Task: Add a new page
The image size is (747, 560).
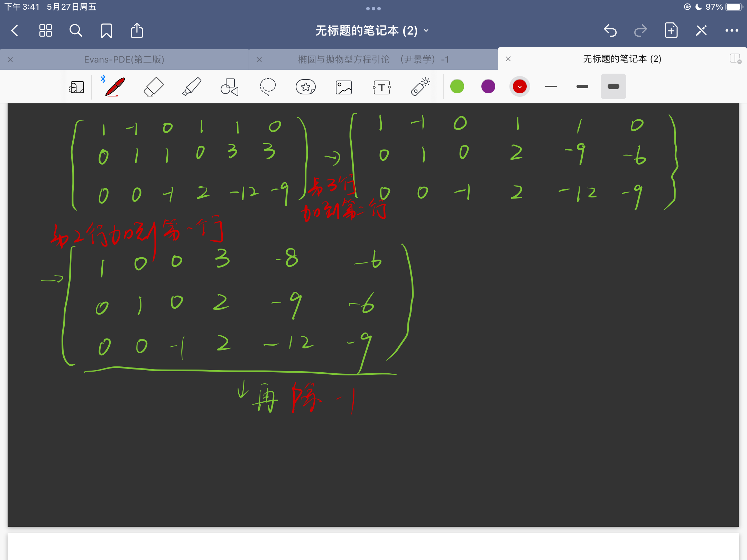Action: coord(671,31)
